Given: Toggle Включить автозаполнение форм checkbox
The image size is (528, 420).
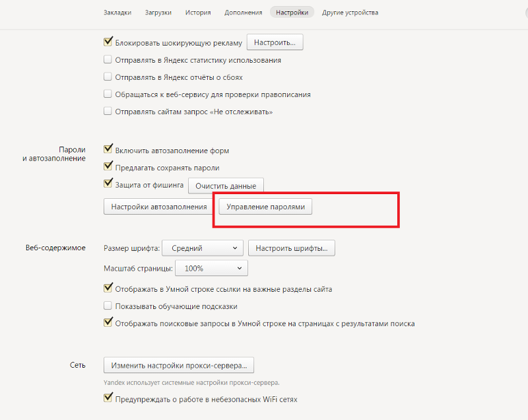Looking at the screenshot, I should 108,151.
